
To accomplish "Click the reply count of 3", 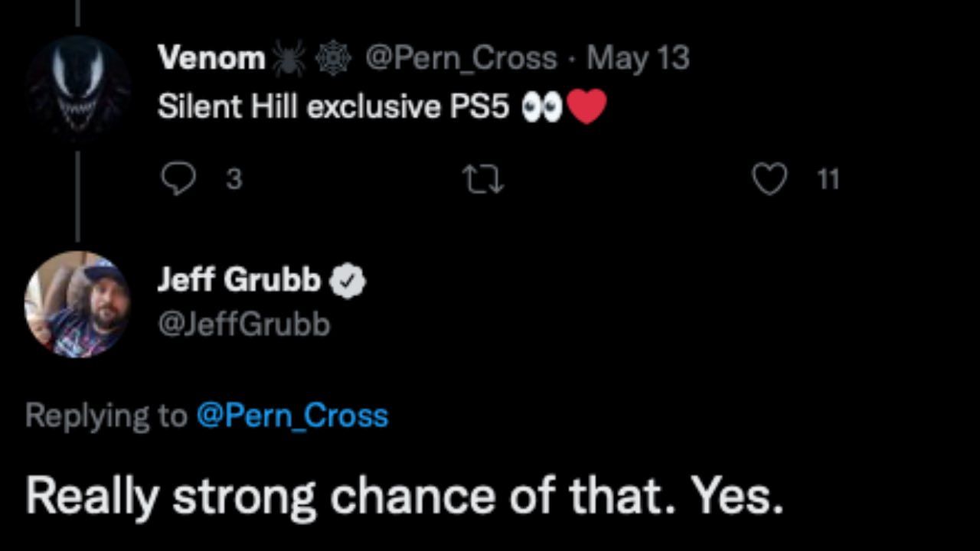I will [x=234, y=180].
